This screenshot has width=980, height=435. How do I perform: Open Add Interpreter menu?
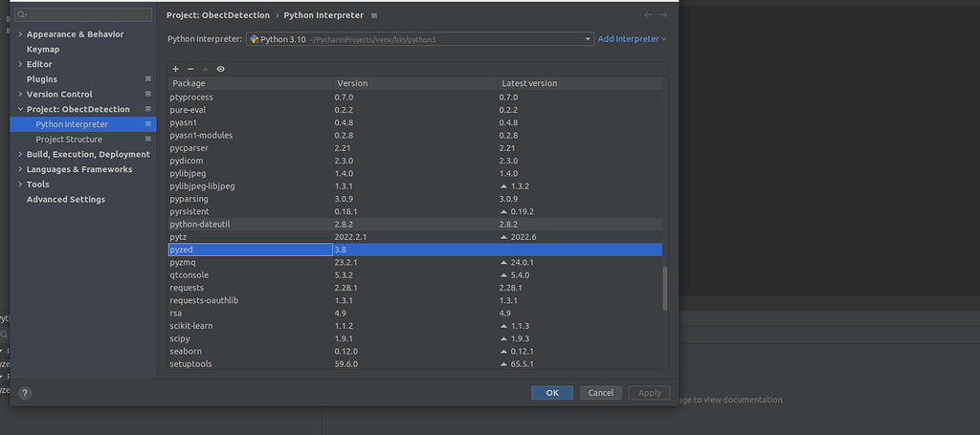tap(632, 38)
